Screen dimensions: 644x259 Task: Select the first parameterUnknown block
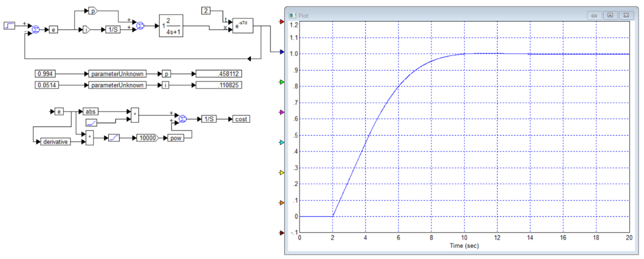tap(117, 74)
